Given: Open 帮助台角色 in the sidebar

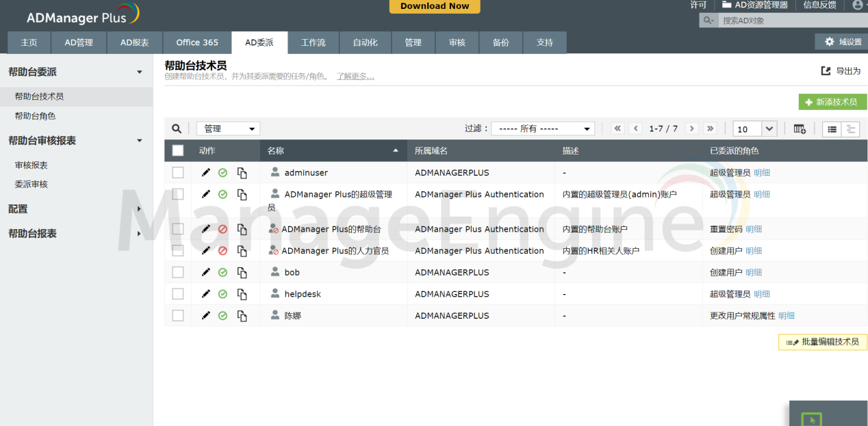Looking at the screenshot, I should click(36, 116).
